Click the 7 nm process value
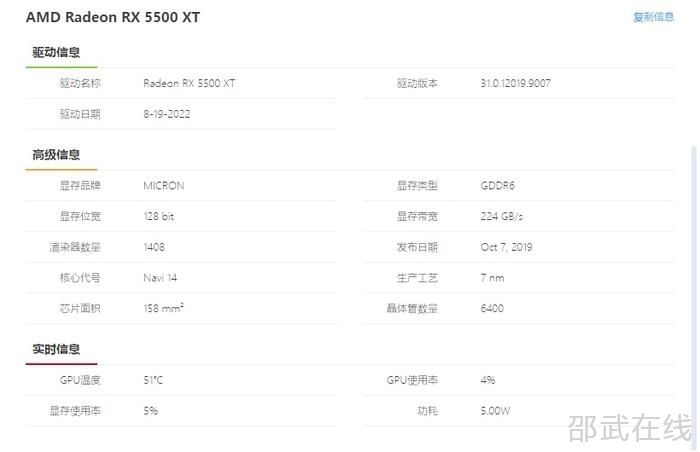This screenshot has height=452, width=700. 492,278
